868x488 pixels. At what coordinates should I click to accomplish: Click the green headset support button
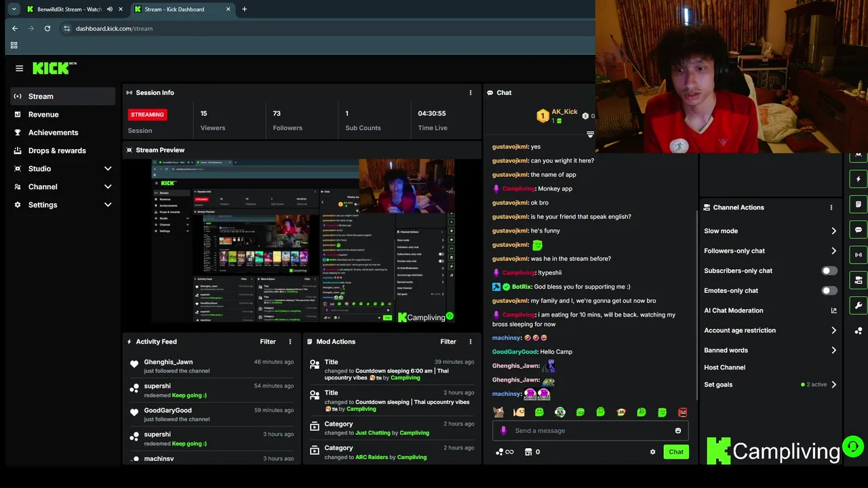pyautogui.click(x=852, y=447)
